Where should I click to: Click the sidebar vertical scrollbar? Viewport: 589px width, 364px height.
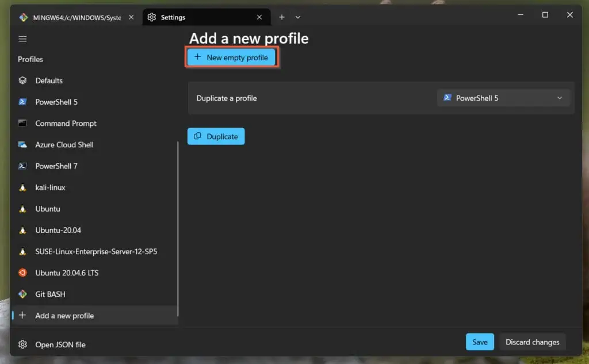pyautogui.click(x=178, y=228)
